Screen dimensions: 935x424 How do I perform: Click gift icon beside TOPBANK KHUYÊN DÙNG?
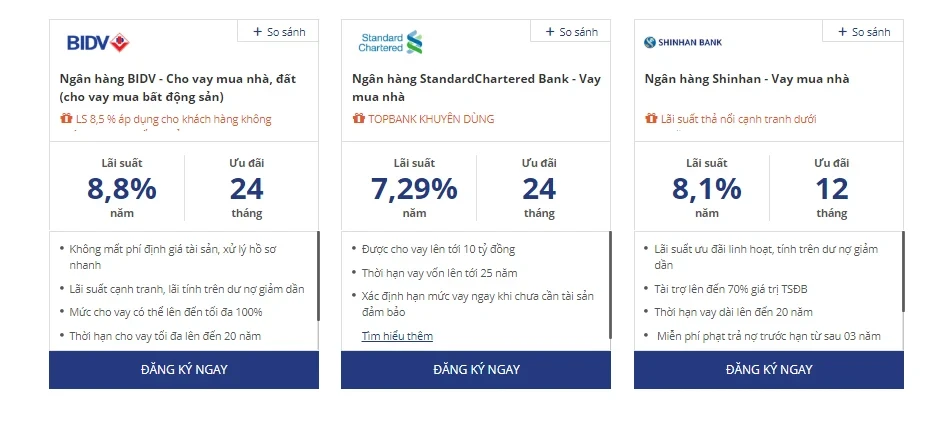tap(358, 119)
